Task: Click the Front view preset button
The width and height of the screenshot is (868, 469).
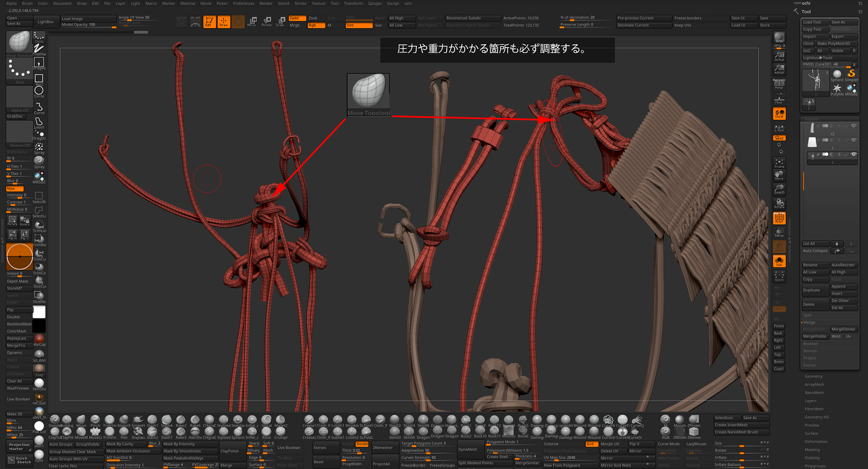Action: 779,326
